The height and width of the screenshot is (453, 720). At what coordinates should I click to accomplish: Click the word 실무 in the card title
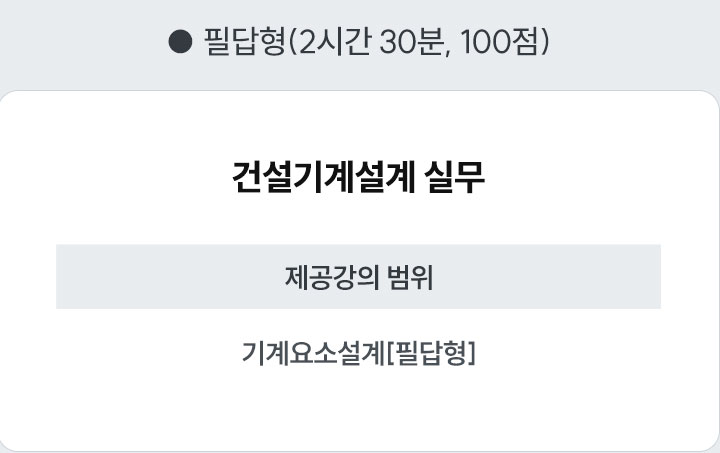[x=456, y=178]
